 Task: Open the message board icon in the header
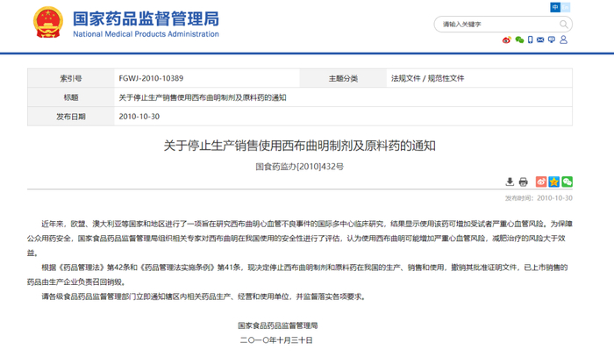pos(552,40)
